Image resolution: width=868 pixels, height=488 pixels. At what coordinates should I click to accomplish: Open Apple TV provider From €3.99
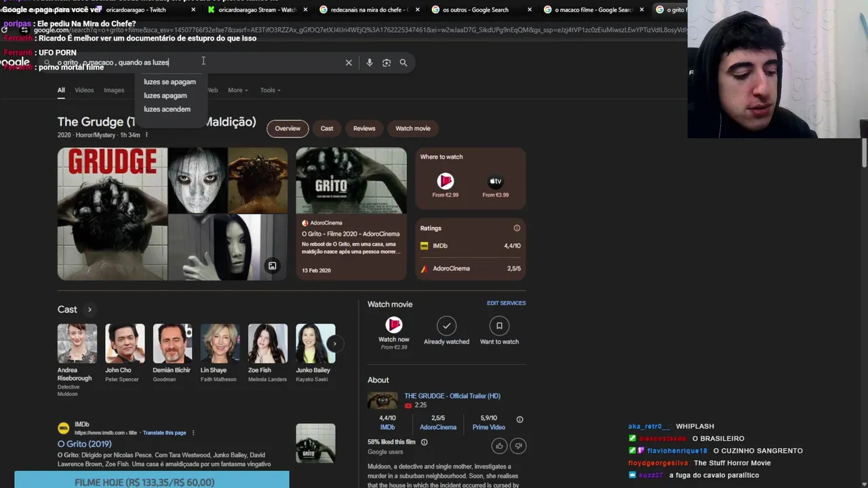tap(496, 185)
